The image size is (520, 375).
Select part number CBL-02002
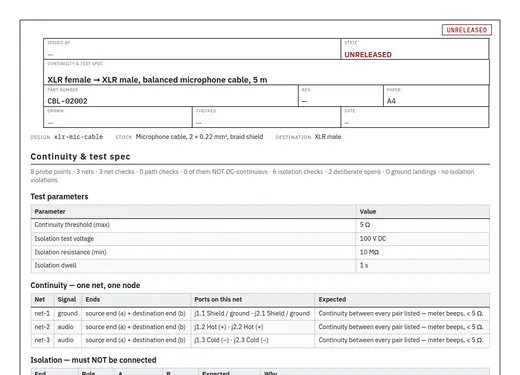click(67, 101)
